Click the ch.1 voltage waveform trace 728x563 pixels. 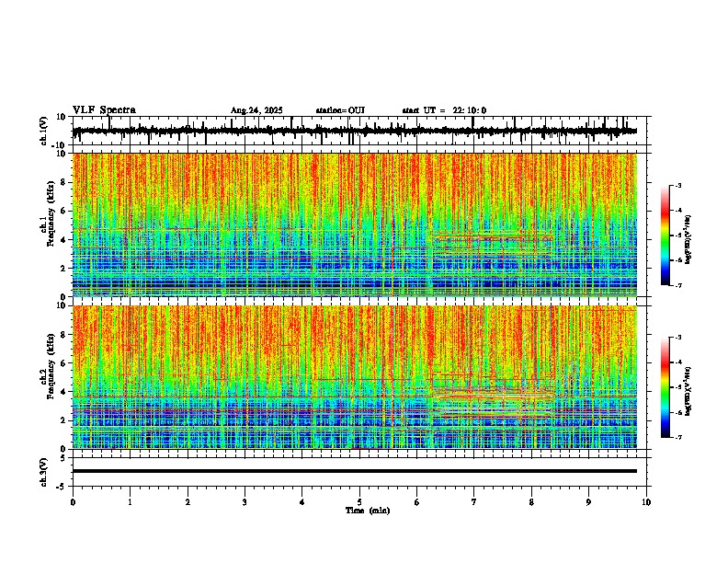click(354, 132)
